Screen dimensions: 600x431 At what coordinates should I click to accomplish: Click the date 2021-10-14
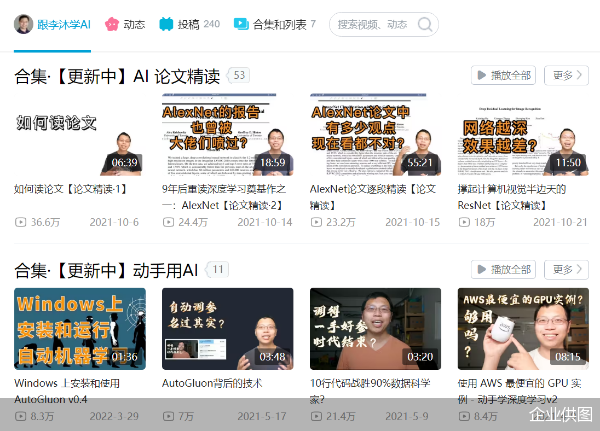(x=265, y=222)
